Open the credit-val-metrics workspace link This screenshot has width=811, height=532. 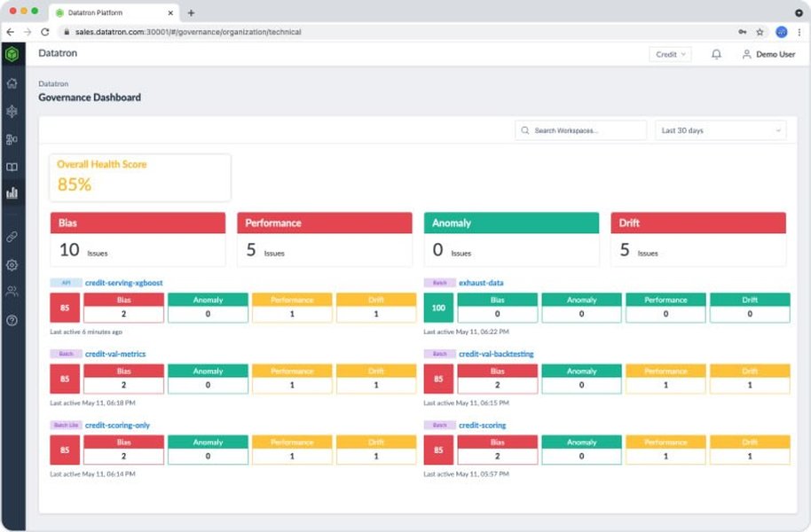tap(115, 354)
